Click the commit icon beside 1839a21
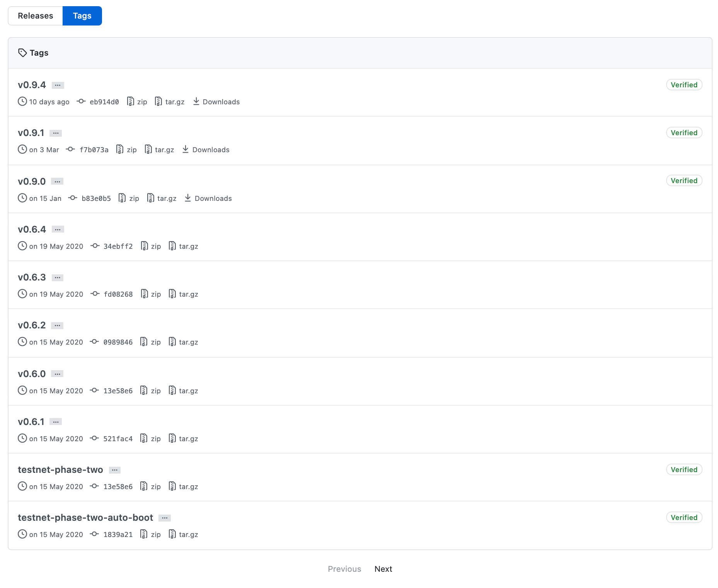Viewport: 718px width, 588px height. (x=94, y=534)
